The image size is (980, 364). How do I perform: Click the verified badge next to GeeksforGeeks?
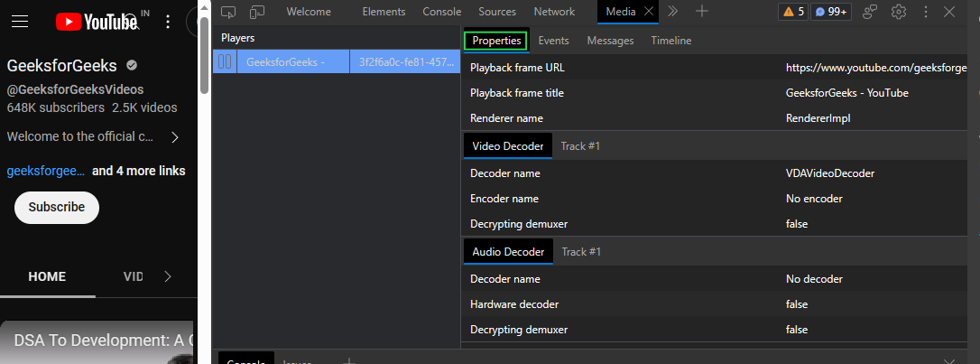pyautogui.click(x=131, y=65)
